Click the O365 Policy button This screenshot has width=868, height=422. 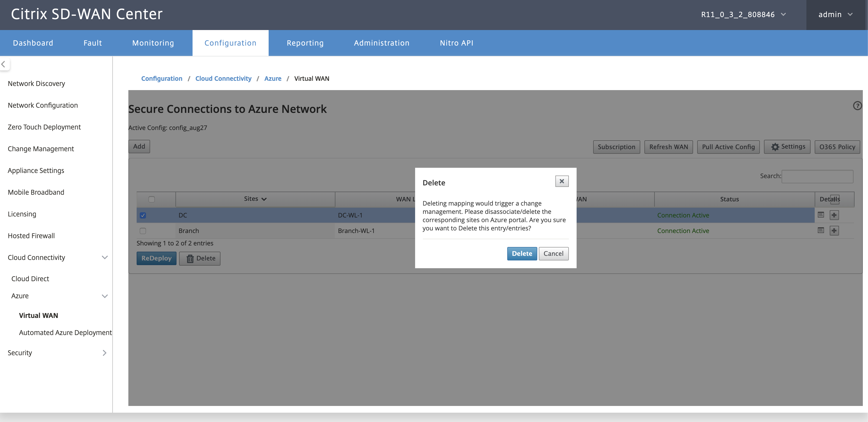pyautogui.click(x=837, y=147)
